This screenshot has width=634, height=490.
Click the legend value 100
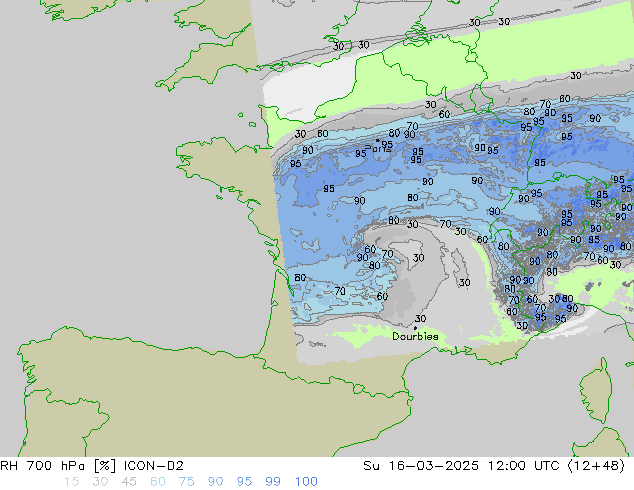click(x=306, y=482)
